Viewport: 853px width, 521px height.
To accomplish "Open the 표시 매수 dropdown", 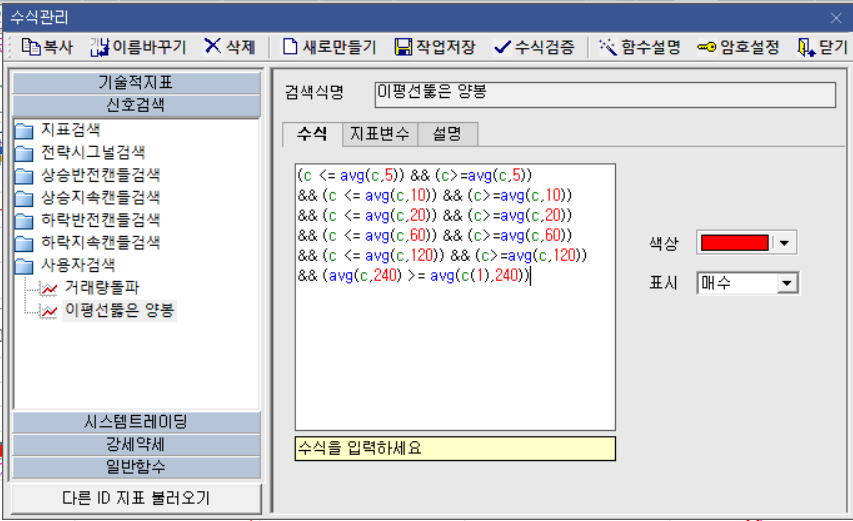I will 787,284.
